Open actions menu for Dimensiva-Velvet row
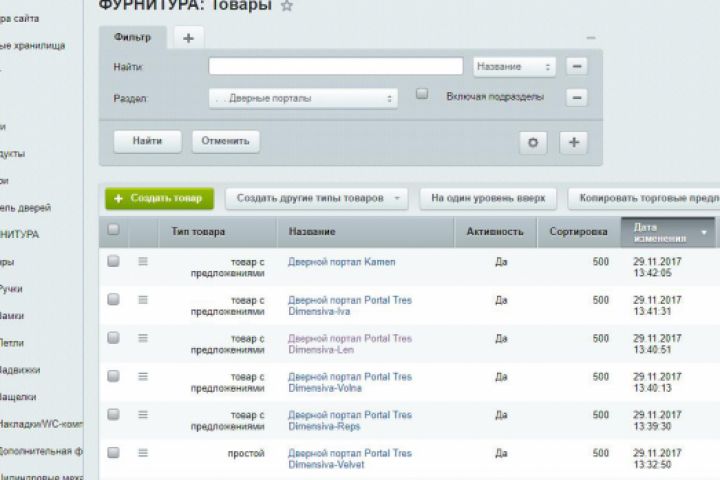Screen dimensions: 720x480 143,453
